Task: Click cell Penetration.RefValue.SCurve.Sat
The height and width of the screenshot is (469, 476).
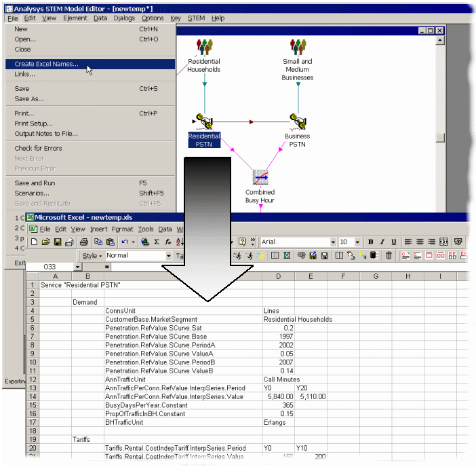Action: point(183,328)
